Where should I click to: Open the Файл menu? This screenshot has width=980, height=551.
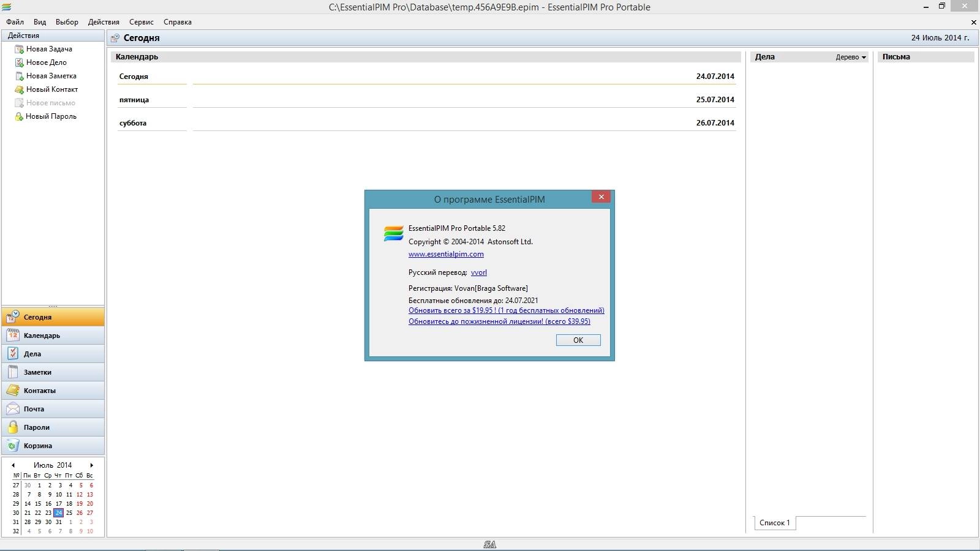tap(15, 22)
